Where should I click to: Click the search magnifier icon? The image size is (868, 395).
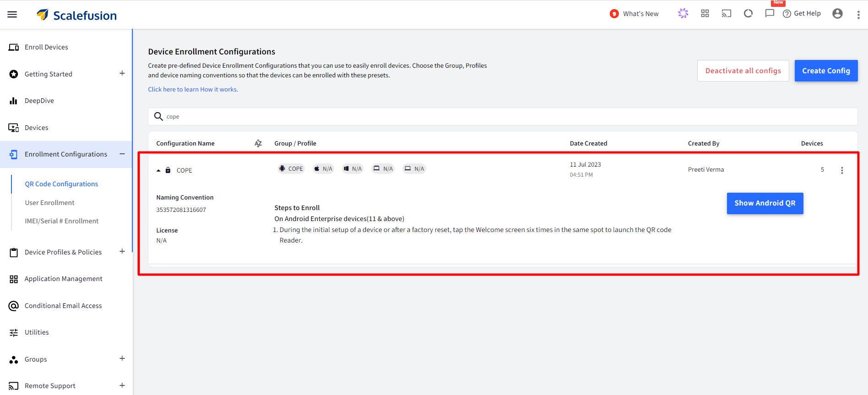(158, 116)
